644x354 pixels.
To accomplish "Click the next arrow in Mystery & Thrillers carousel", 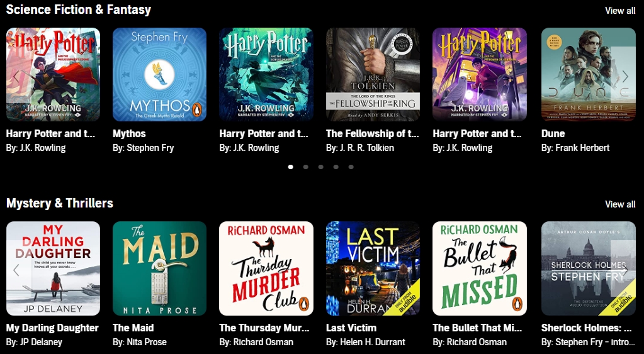I will point(624,270).
